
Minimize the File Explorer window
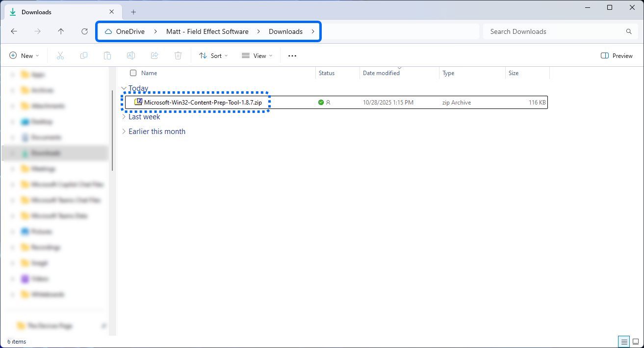pyautogui.click(x=587, y=7)
